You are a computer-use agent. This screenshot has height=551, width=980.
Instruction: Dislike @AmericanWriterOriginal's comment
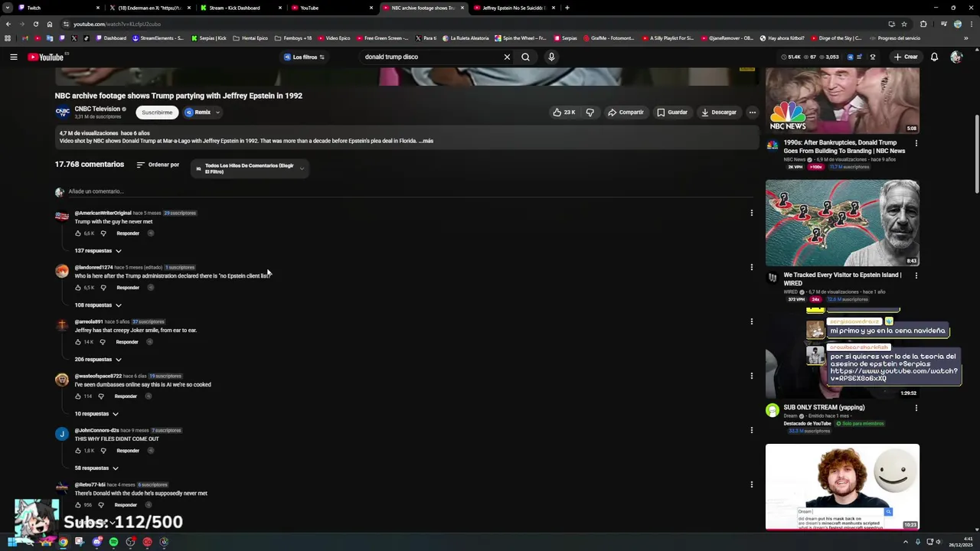coord(103,233)
